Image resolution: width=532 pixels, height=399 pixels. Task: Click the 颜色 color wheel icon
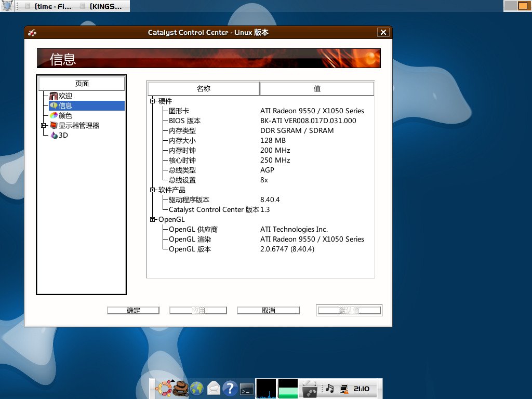coord(54,116)
